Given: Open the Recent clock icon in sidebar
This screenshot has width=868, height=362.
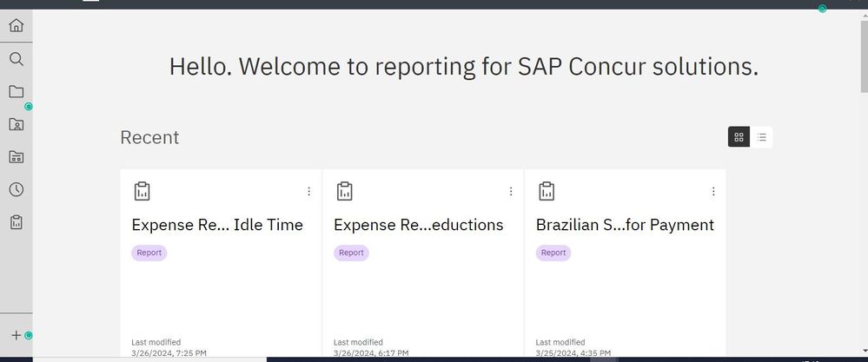Looking at the screenshot, I should [x=16, y=189].
